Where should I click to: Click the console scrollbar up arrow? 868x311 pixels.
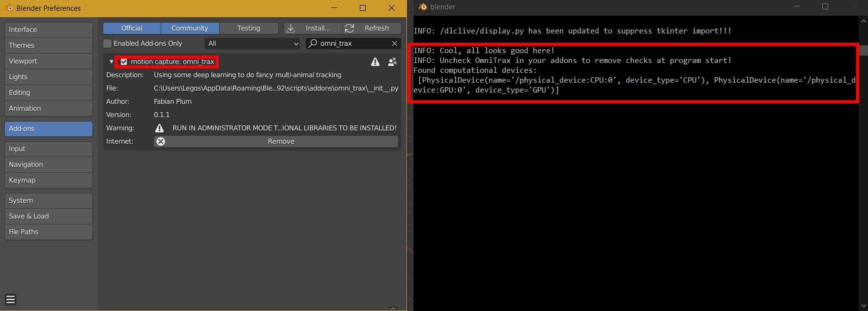click(x=864, y=21)
